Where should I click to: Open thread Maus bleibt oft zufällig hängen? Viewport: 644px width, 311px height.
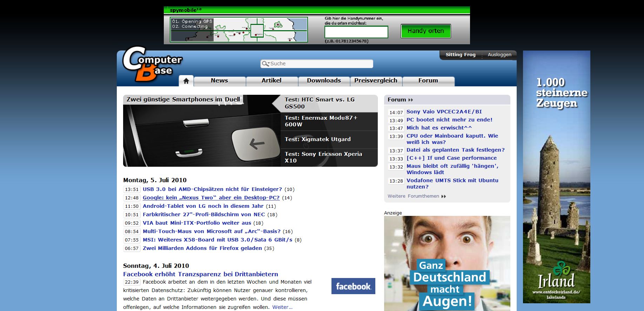click(452, 169)
